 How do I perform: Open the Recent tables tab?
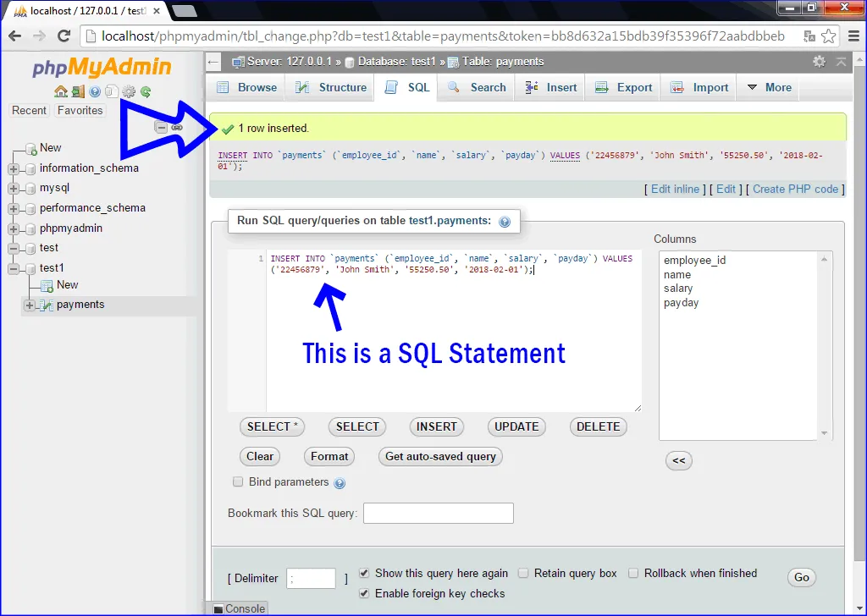(x=30, y=111)
